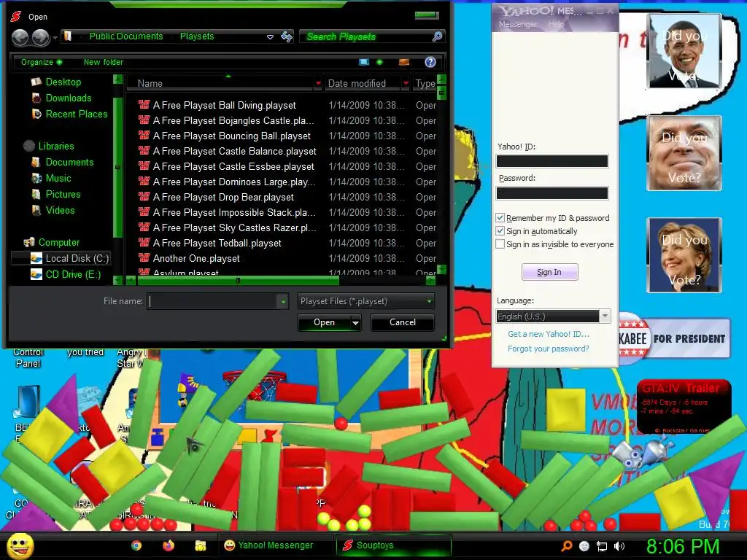Image resolution: width=747 pixels, height=560 pixels.
Task: Click the smiley Start button
Action: (x=20, y=545)
